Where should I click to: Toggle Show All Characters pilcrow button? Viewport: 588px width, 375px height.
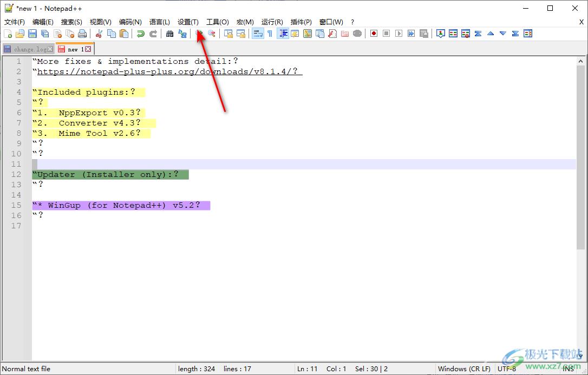270,34
